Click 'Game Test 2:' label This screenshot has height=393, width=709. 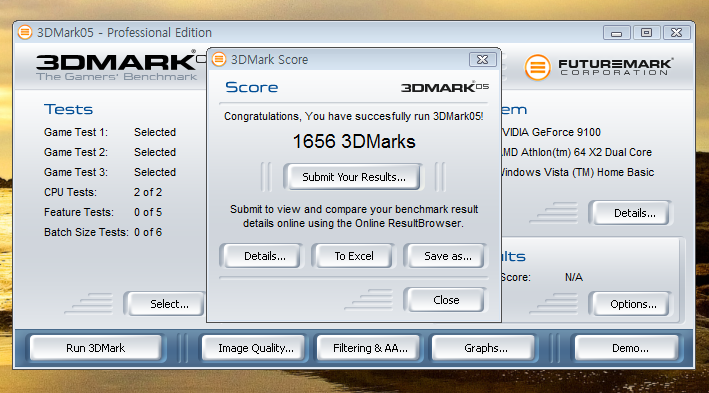(76, 152)
